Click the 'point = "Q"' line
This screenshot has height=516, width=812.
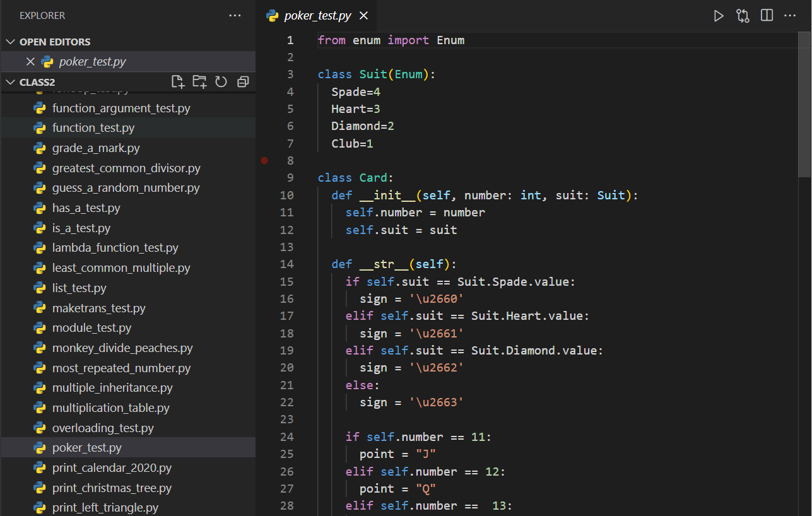pyautogui.click(x=398, y=489)
